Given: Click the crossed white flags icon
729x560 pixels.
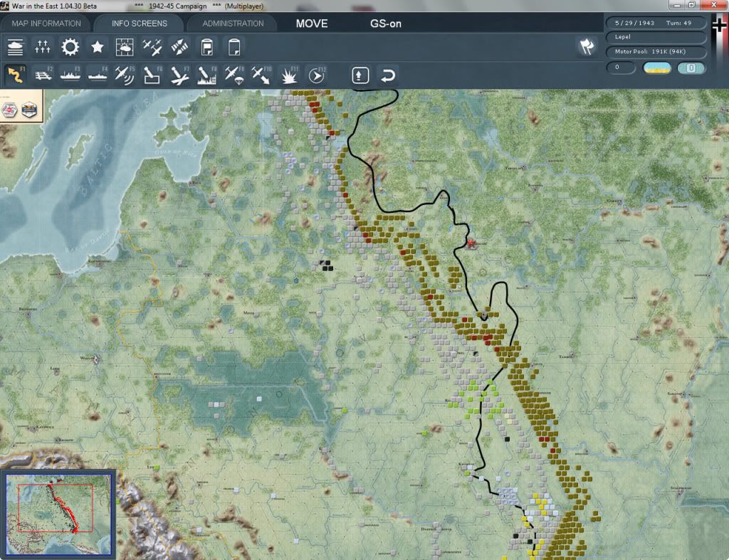Looking at the screenshot, I should pyautogui.click(x=587, y=46).
